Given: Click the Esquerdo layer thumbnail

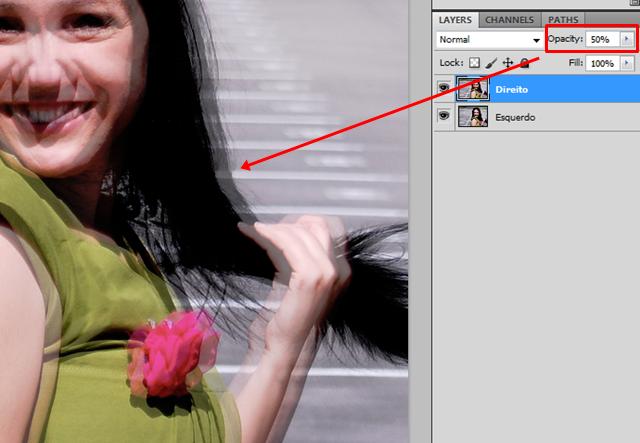Looking at the screenshot, I should (x=472, y=117).
